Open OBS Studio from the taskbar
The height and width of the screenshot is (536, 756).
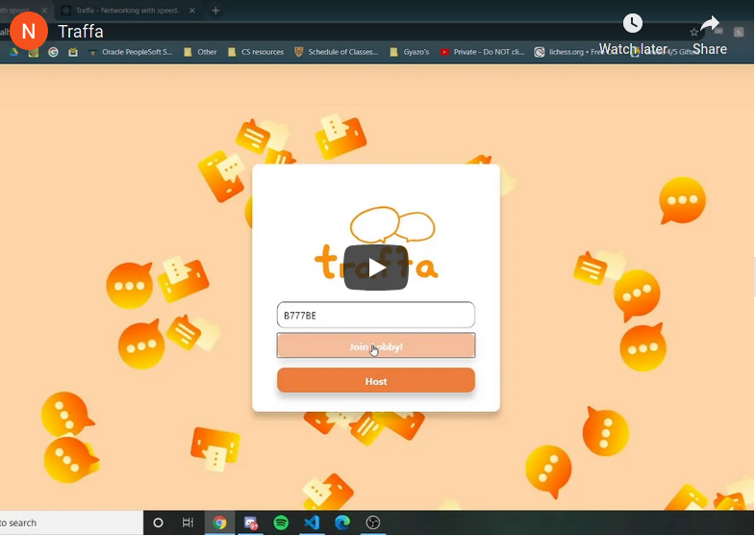click(372, 523)
